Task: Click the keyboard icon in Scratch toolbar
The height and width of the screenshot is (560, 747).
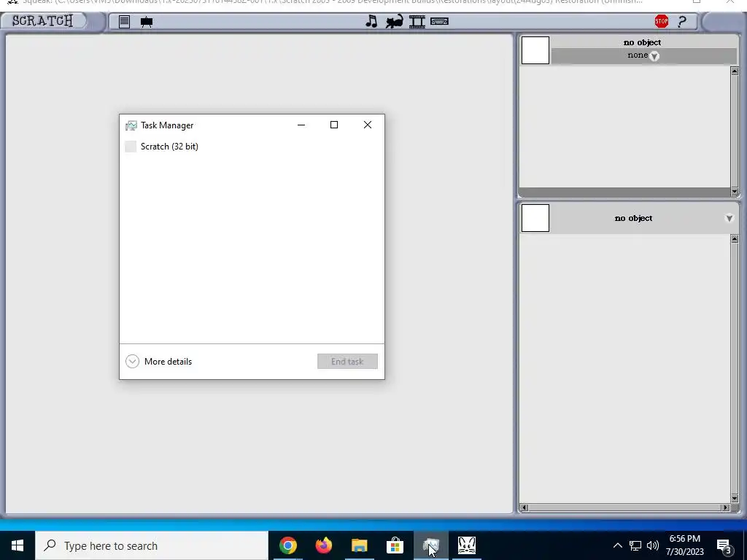Action: [x=439, y=21]
